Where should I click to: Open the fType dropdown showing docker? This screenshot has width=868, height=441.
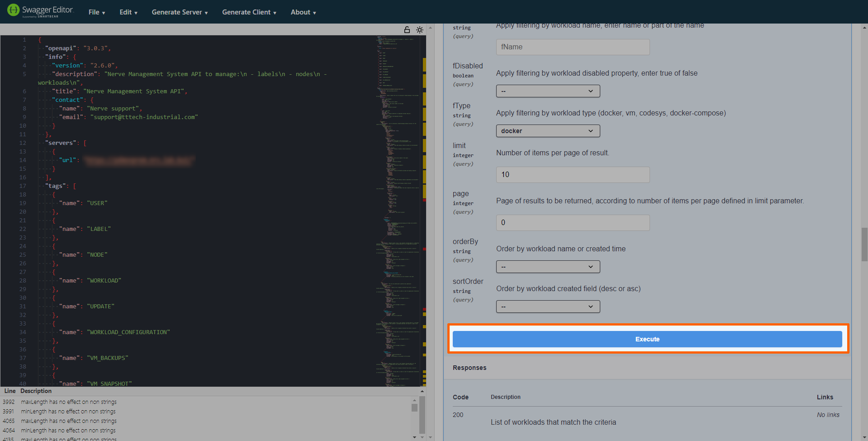pos(548,131)
